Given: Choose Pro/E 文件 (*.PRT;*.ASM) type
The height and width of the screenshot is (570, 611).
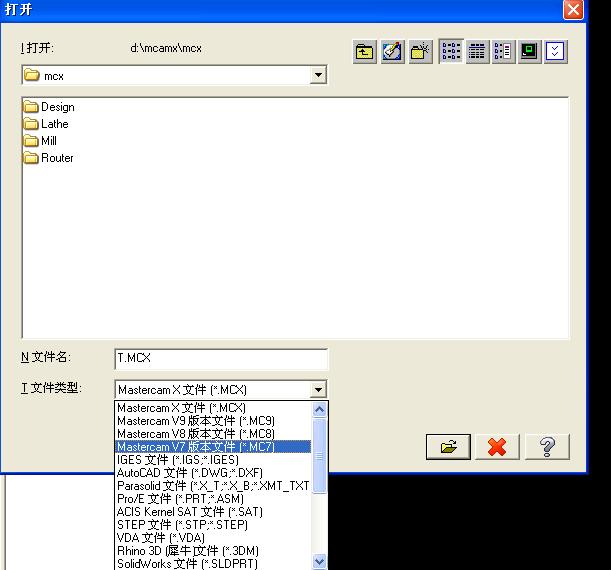Looking at the screenshot, I should click(x=213, y=499).
